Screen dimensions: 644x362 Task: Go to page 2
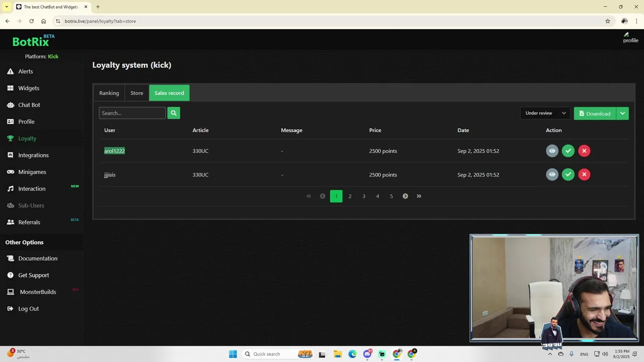coord(350,196)
